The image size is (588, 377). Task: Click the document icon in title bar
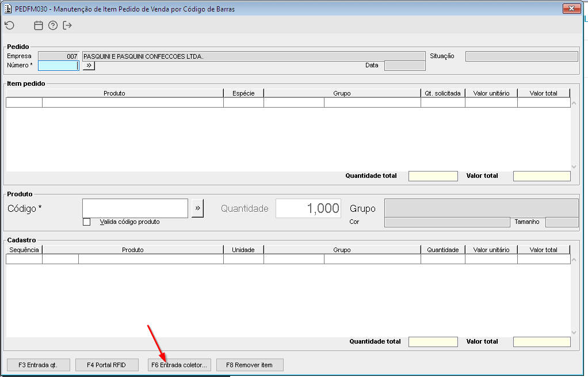pos(7,9)
